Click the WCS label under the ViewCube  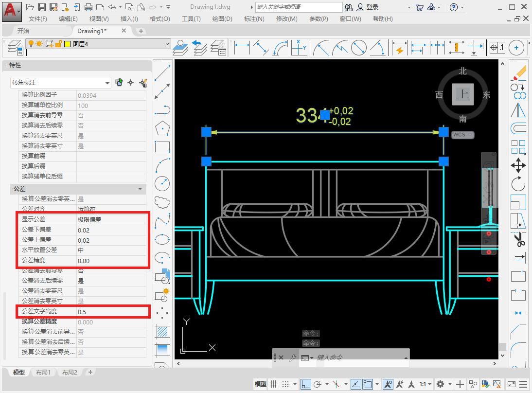click(462, 135)
